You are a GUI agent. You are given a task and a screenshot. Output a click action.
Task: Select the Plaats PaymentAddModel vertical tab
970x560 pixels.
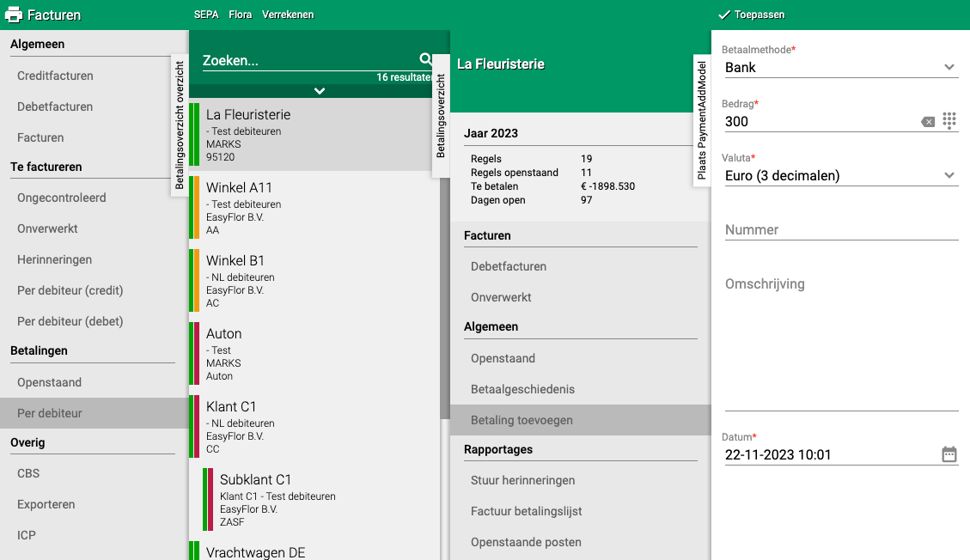point(702,120)
